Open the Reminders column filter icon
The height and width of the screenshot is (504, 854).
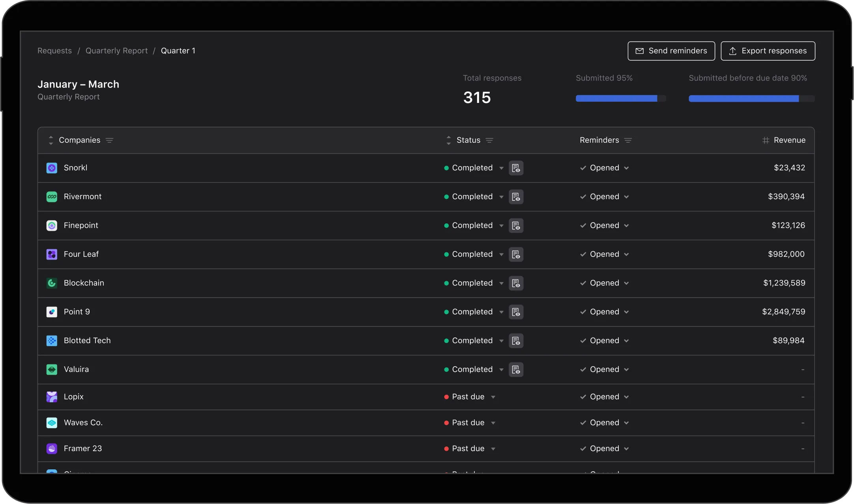(x=628, y=140)
